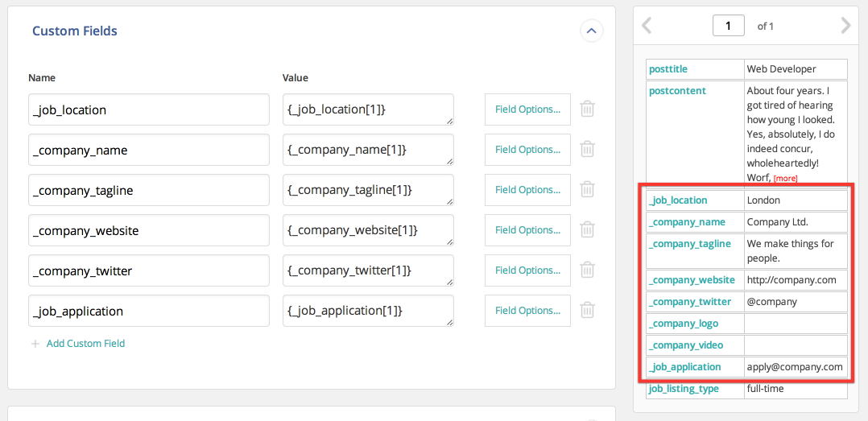Focus the record number input box

pos(729,26)
